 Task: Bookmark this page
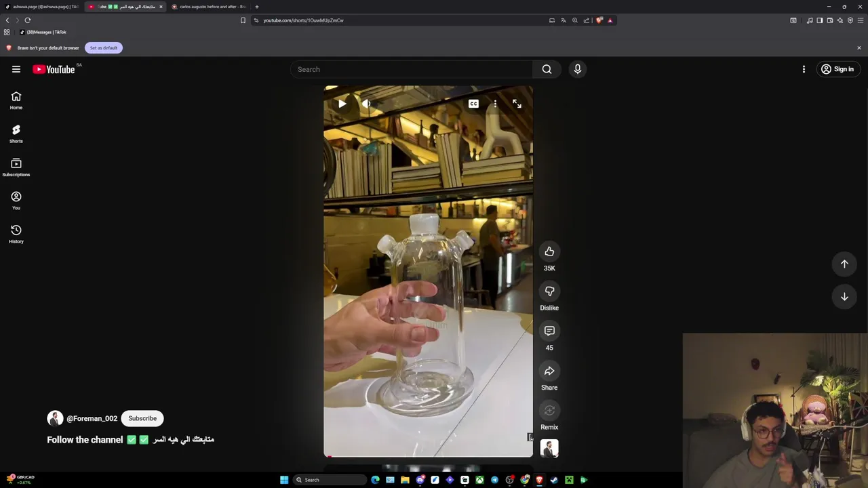point(243,20)
